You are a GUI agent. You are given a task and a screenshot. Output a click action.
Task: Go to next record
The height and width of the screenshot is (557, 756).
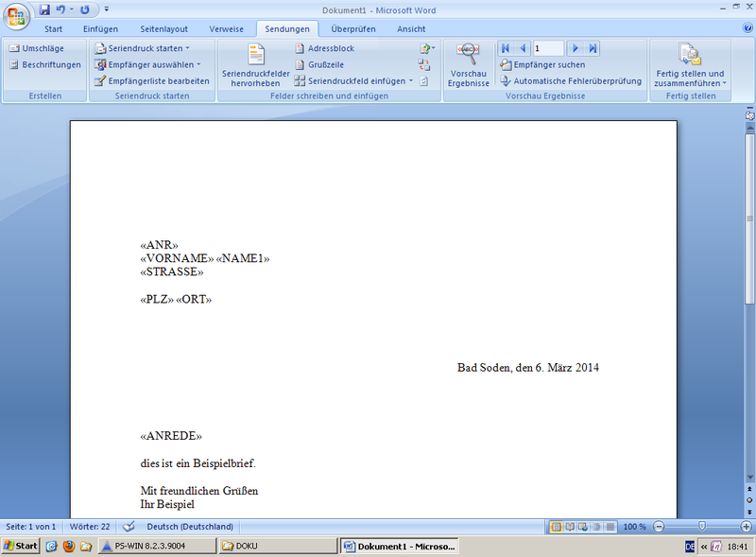click(575, 48)
